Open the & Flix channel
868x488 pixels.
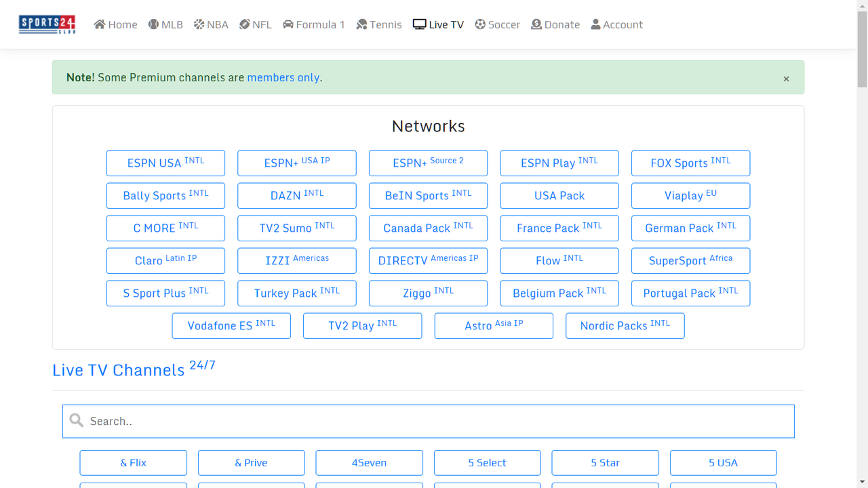133,463
